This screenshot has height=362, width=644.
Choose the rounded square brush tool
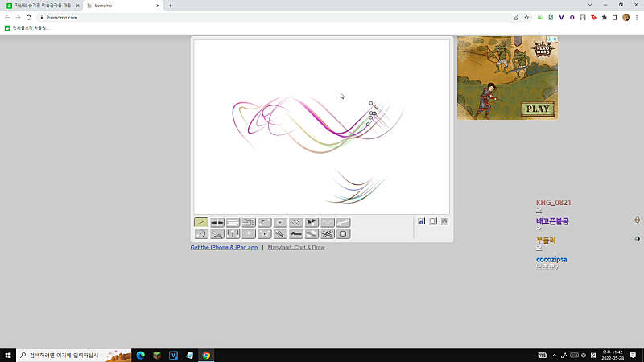[x=344, y=233]
